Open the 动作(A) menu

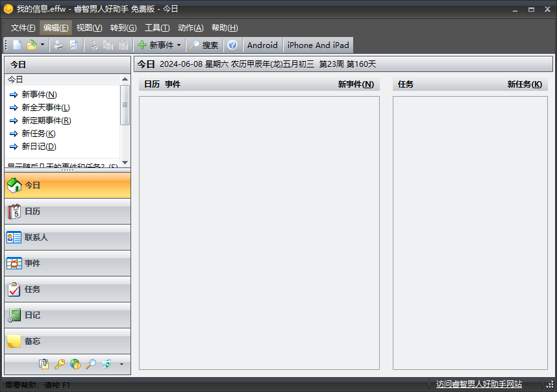191,28
